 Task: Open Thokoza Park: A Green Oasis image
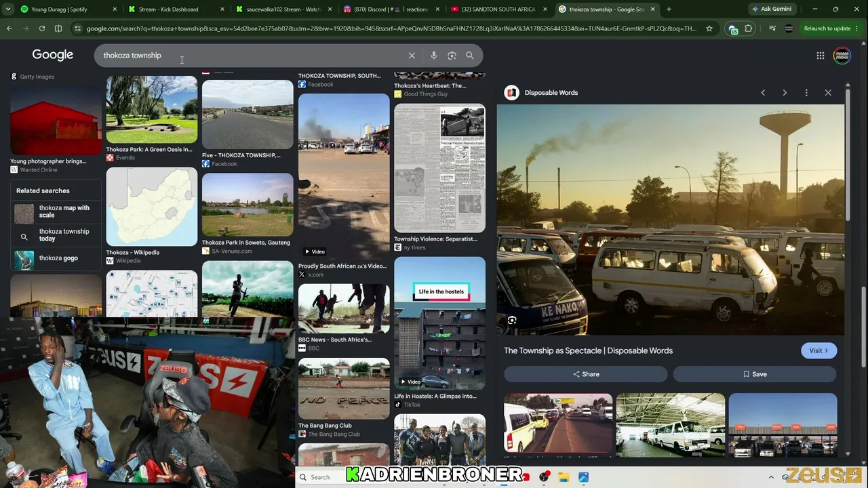click(152, 110)
